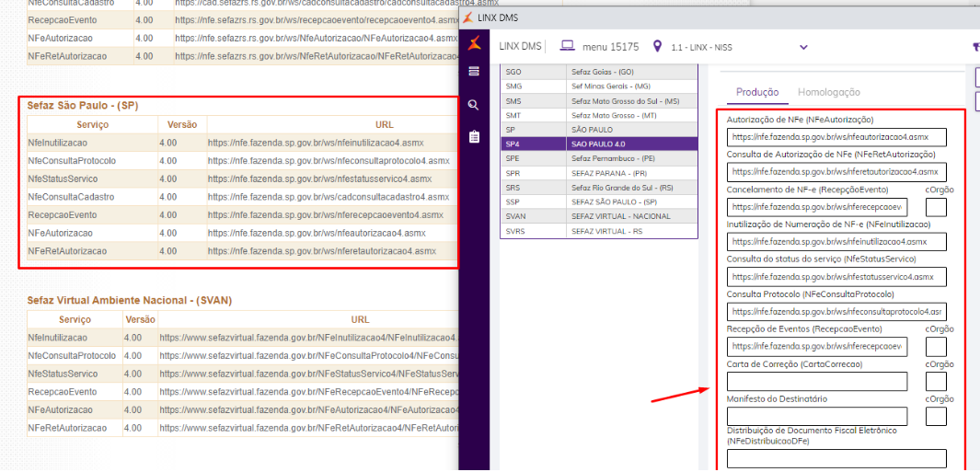Open the stacked list sidebar icon

point(474,72)
